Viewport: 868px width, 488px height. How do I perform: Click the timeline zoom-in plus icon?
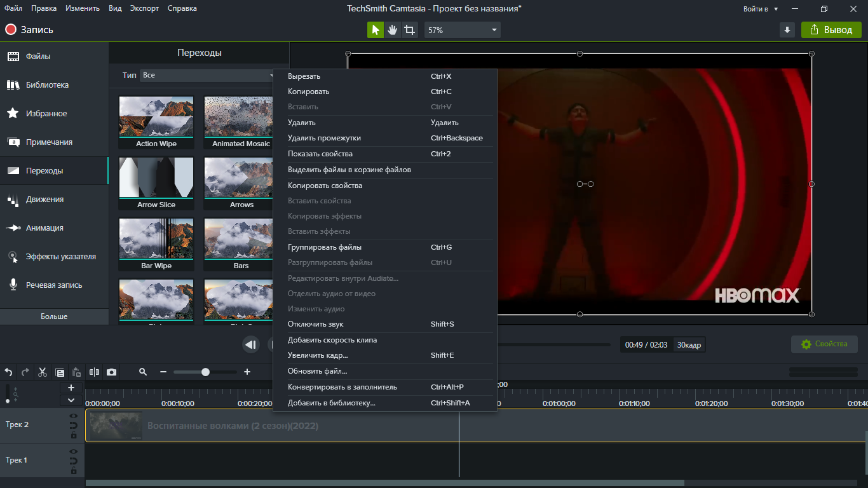(x=247, y=372)
